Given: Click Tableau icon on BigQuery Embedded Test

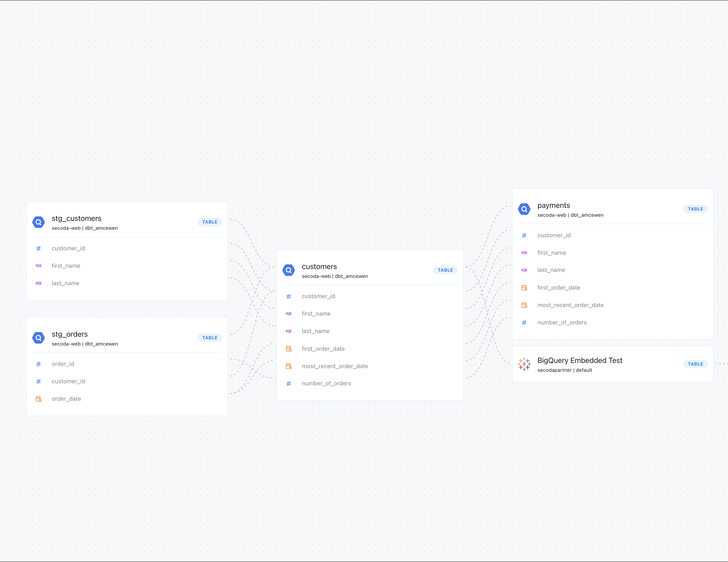Looking at the screenshot, I should click(524, 364).
